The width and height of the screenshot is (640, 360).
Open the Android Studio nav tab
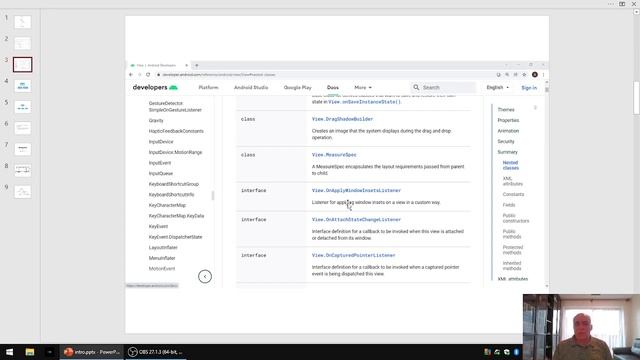251,87
